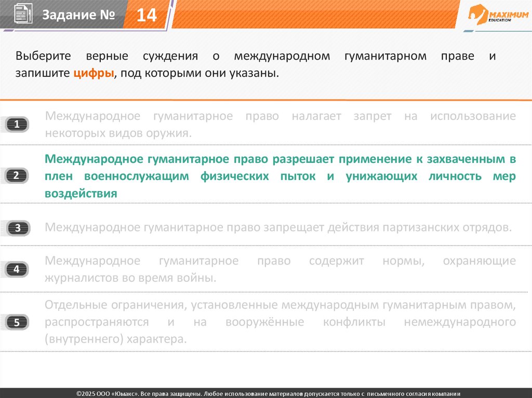Click statement about banning some weapon types
Image resolution: width=532 pixels, height=398 pixels.
point(280,125)
